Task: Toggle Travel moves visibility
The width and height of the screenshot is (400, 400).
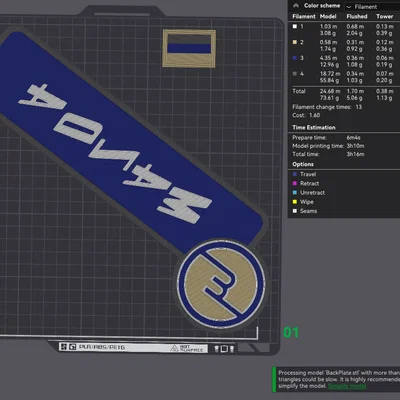Action: coord(304,174)
